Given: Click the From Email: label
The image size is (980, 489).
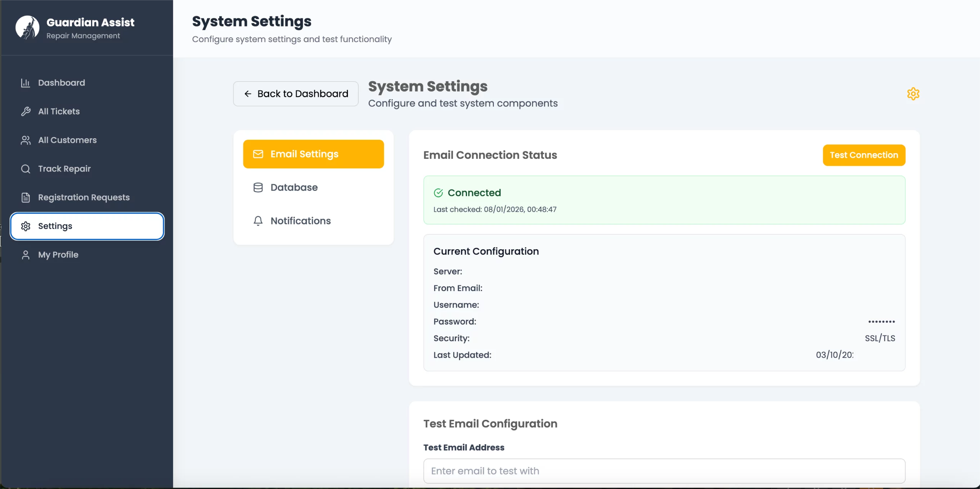Looking at the screenshot, I should pos(458,288).
